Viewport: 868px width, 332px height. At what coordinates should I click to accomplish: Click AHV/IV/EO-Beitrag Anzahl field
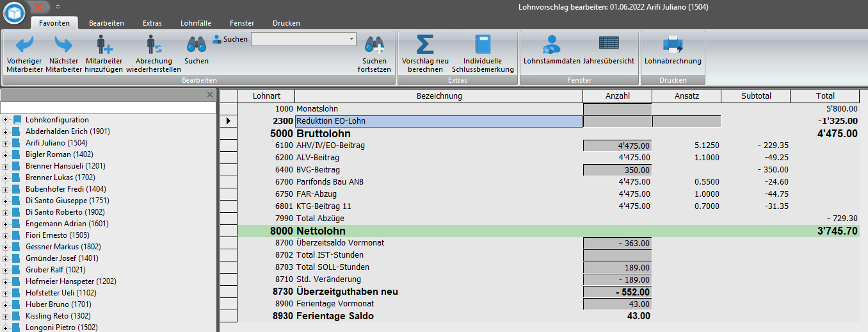coord(617,145)
